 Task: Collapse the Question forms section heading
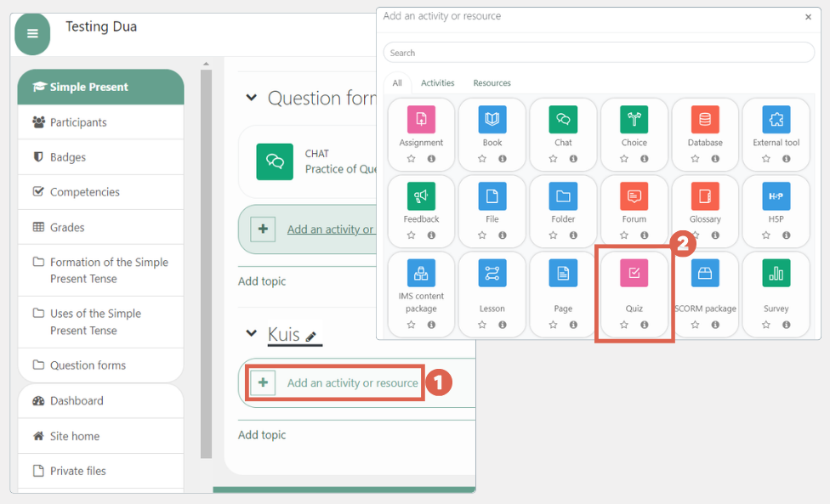251,98
